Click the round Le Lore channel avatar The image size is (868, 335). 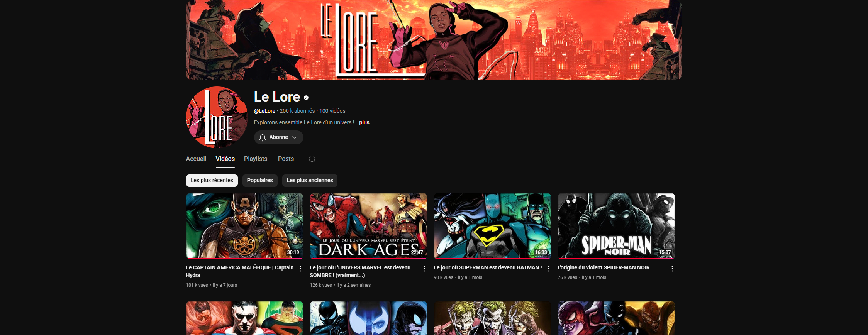(x=217, y=117)
